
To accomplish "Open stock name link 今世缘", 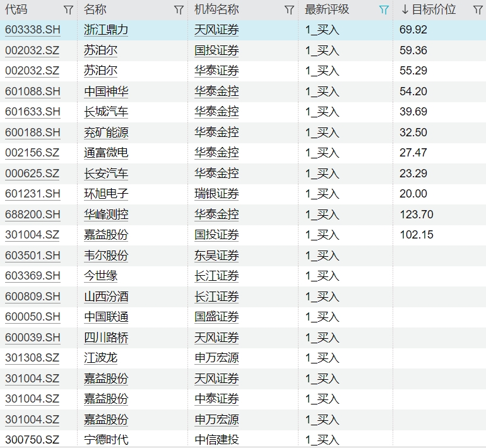I will (100, 276).
